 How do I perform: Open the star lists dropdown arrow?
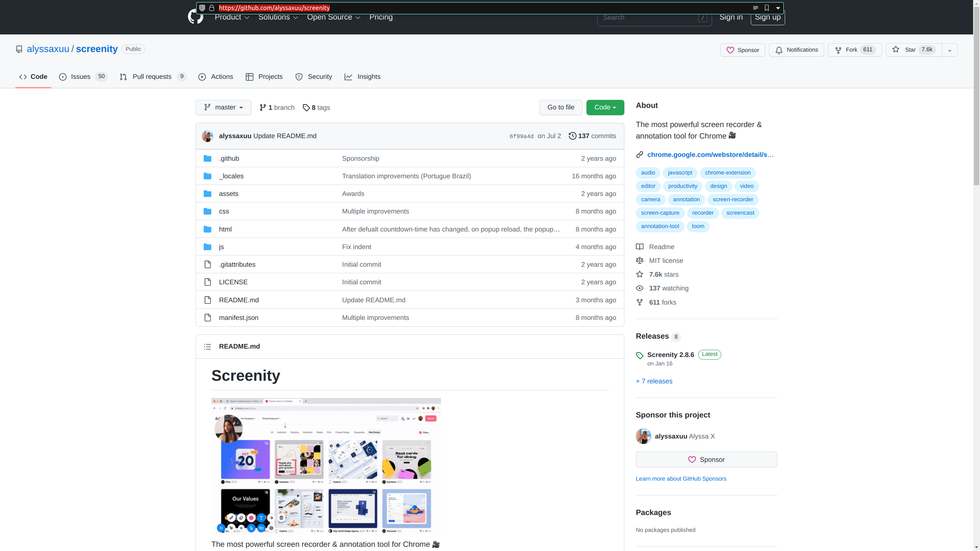pyautogui.click(x=949, y=50)
